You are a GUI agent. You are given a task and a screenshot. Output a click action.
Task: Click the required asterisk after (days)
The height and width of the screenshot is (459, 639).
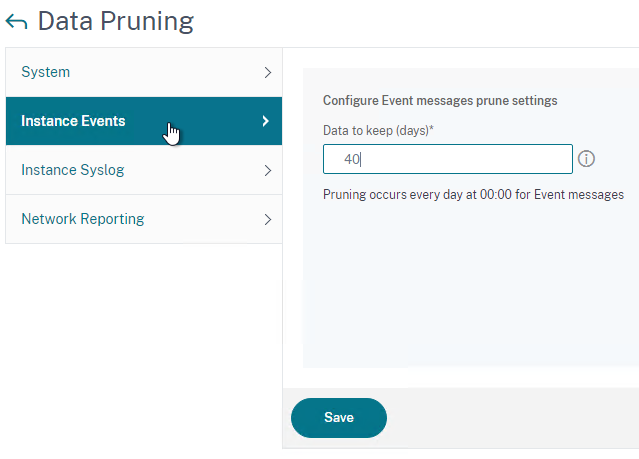(x=432, y=128)
